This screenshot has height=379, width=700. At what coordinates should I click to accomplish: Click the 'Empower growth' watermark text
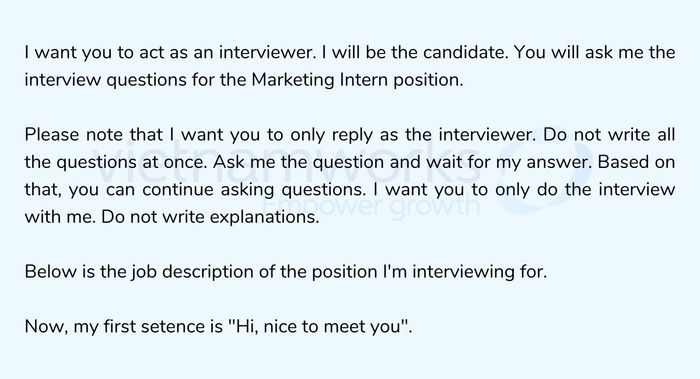[371, 206]
